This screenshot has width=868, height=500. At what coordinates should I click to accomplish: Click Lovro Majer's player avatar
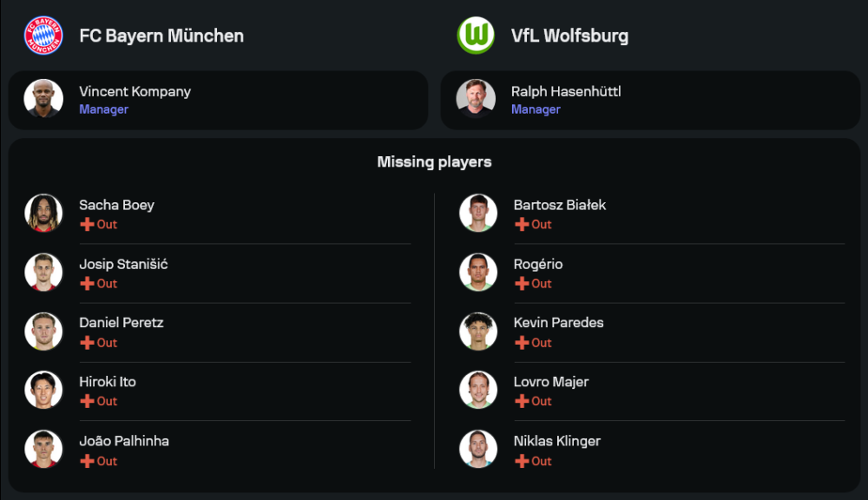[x=478, y=391]
